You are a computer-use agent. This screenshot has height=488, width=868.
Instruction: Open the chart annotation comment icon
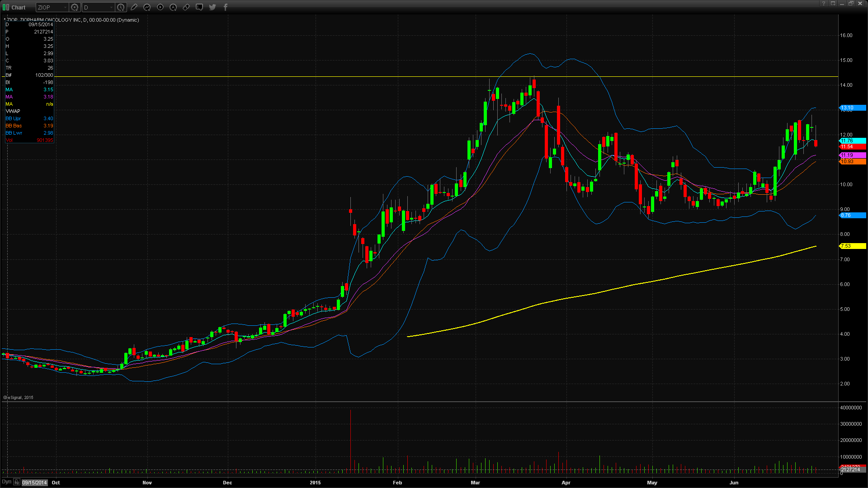click(x=199, y=7)
